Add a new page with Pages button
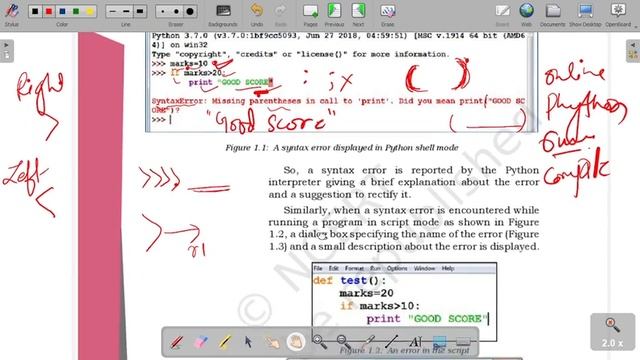The width and height of the screenshot is (640, 360). point(310,15)
